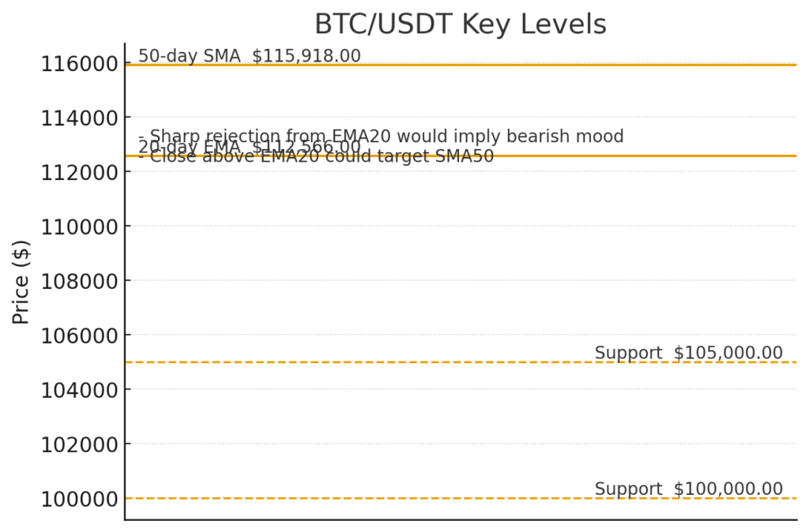The width and height of the screenshot is (809, 532).
Task: Click the 116000 y-axis tick label
Action: click(x=80, y=64)
